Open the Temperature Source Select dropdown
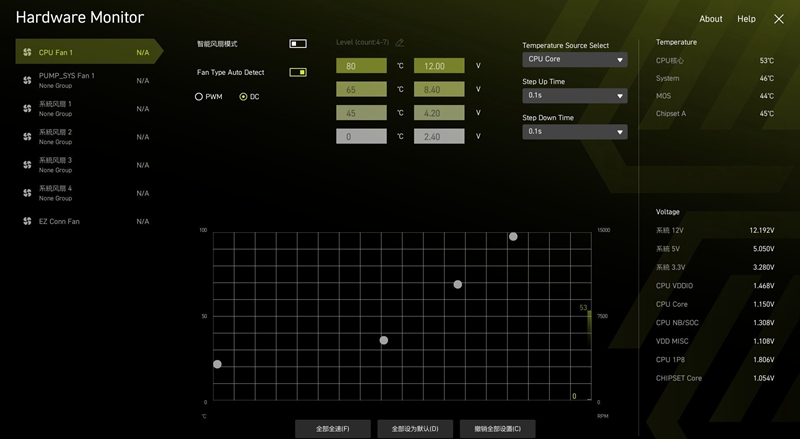The image size is (800, 439). tap(575, 60)
